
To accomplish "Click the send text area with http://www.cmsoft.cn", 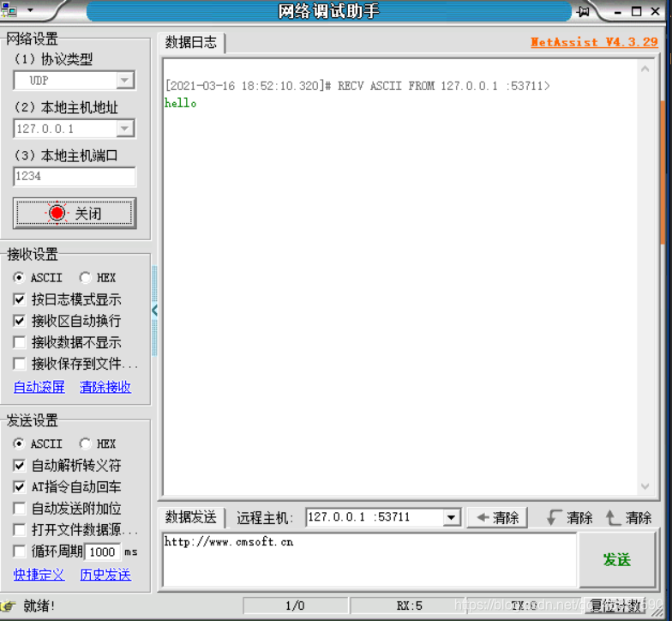I will (x=369, y=559).
